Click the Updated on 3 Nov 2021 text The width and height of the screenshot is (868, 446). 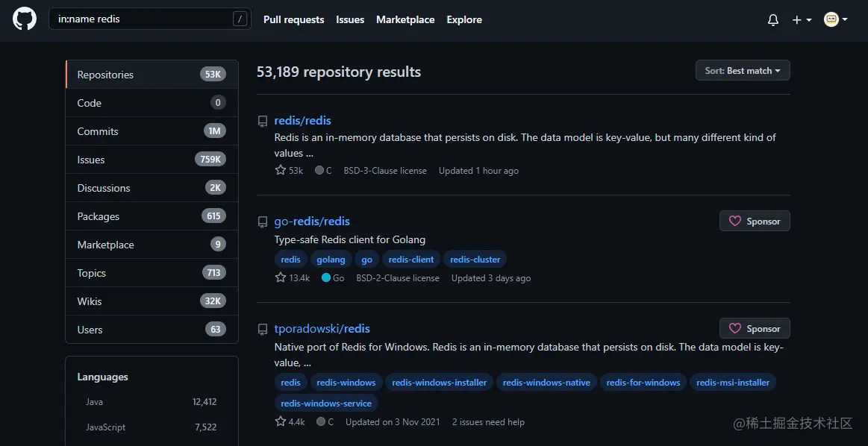click(393, 421)
